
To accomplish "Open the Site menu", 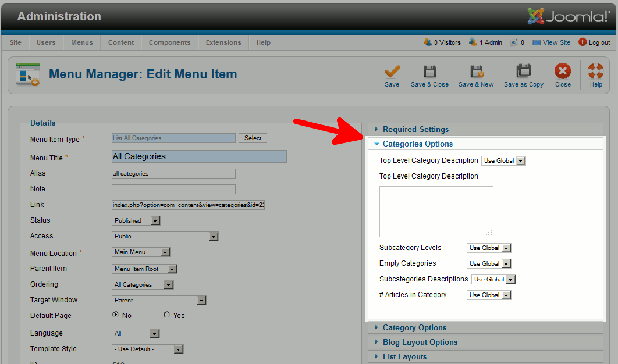I will (16, 42).
